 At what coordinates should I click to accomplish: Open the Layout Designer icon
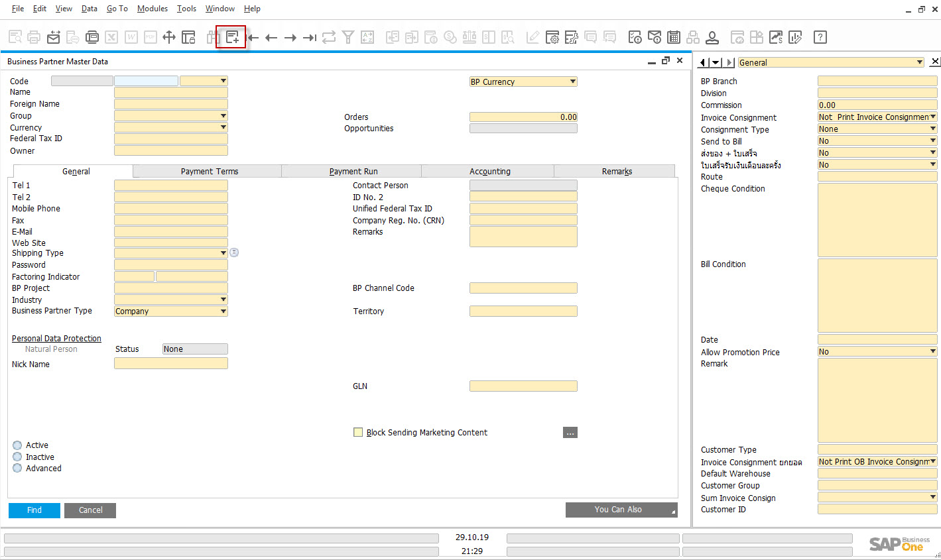point(572,37)
